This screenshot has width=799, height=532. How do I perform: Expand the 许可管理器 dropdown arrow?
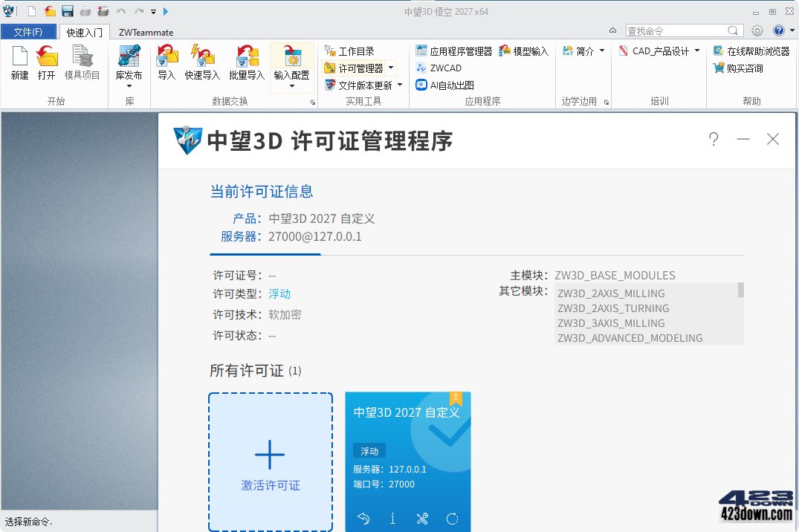tap(391, 68)
